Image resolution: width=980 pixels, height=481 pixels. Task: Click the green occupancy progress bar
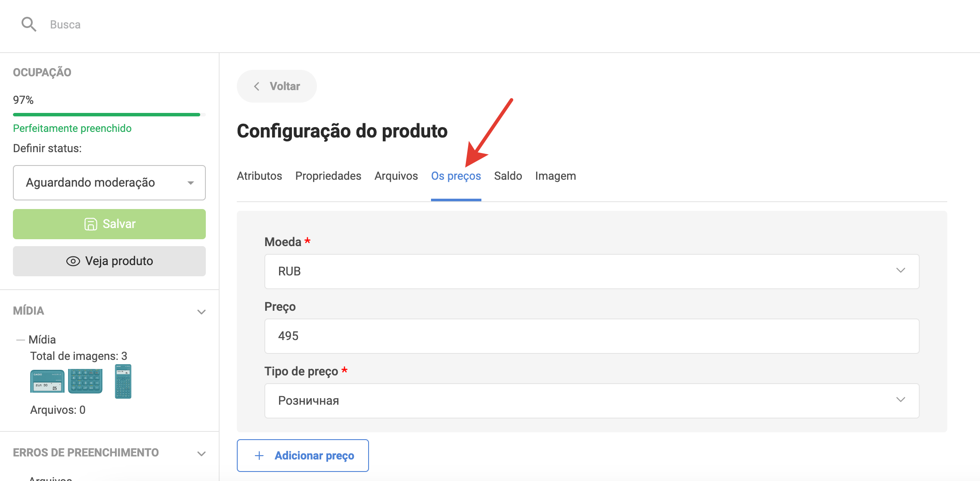click(107, 115)
